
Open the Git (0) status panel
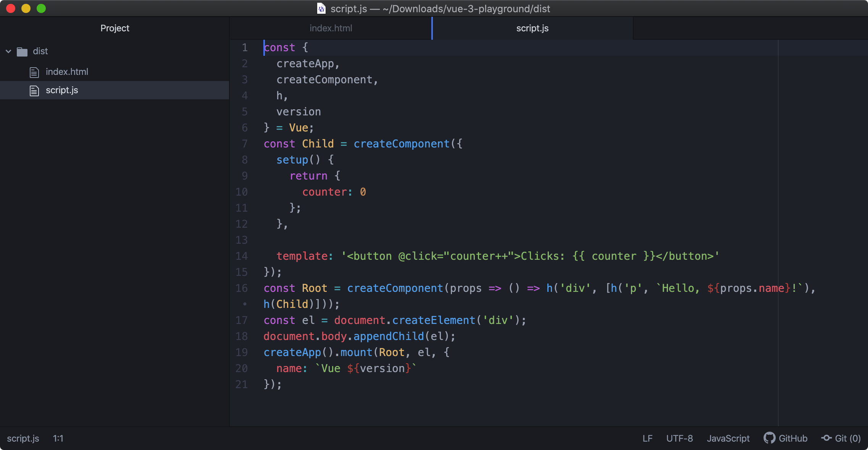click(847, 438)
